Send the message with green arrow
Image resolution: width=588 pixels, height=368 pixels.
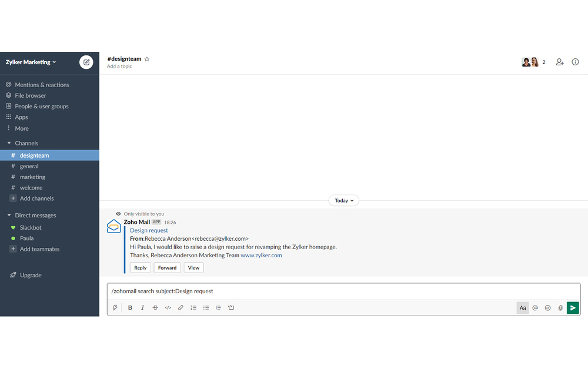573,308
